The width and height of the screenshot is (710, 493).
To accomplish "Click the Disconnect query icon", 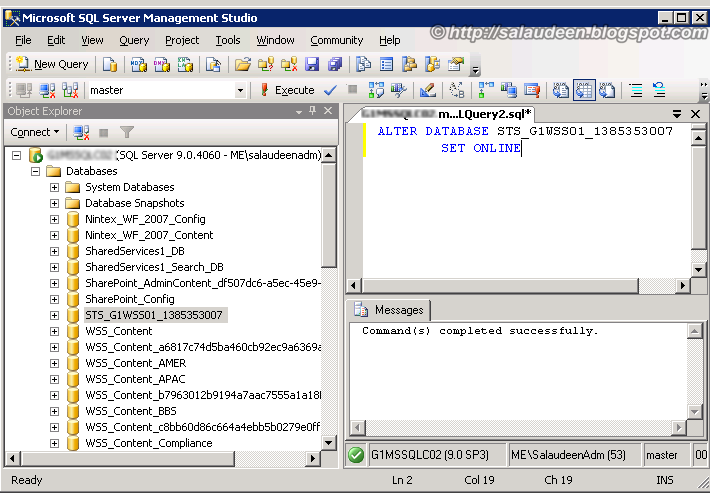I will pyautogui.click(x=47, y=90).
